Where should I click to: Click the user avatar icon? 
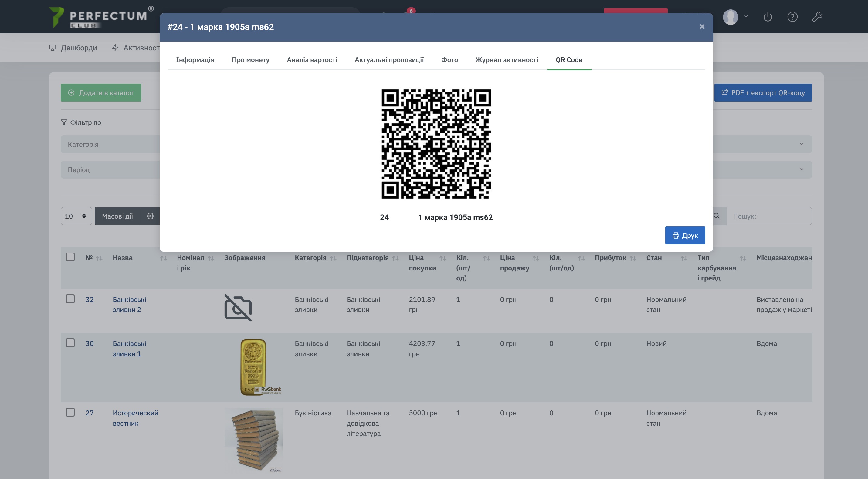point(731,17)
